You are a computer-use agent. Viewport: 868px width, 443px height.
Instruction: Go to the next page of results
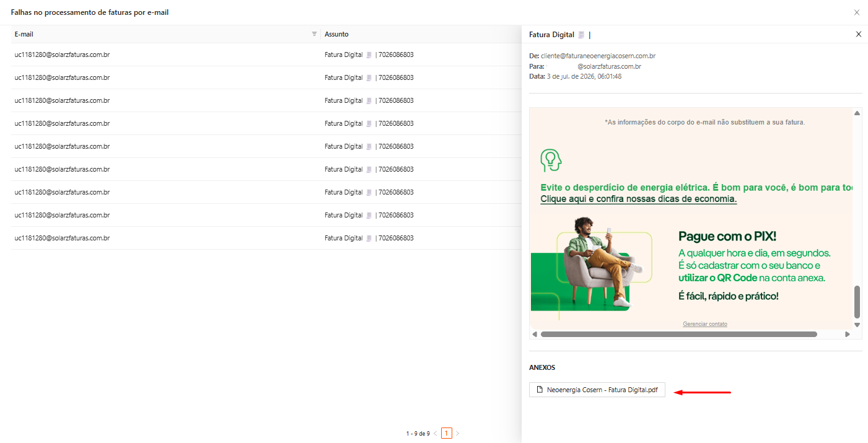pyautogui.click(x=458, y=434)
